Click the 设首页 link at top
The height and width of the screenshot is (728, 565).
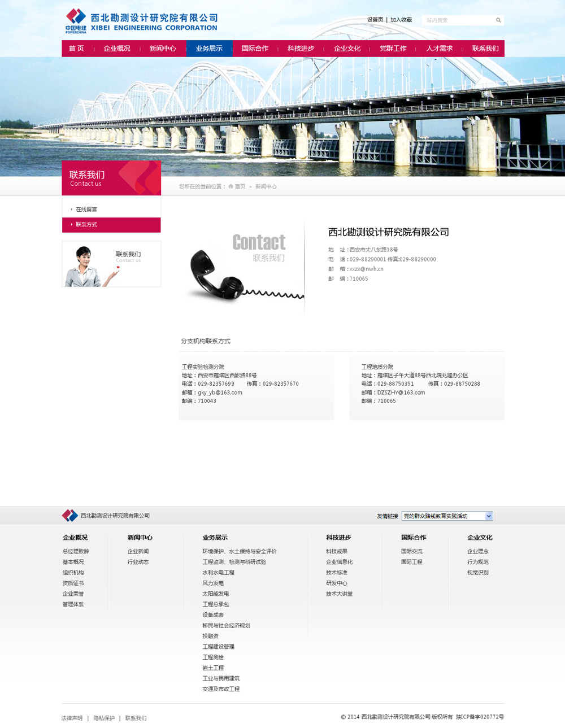(375, 20)
